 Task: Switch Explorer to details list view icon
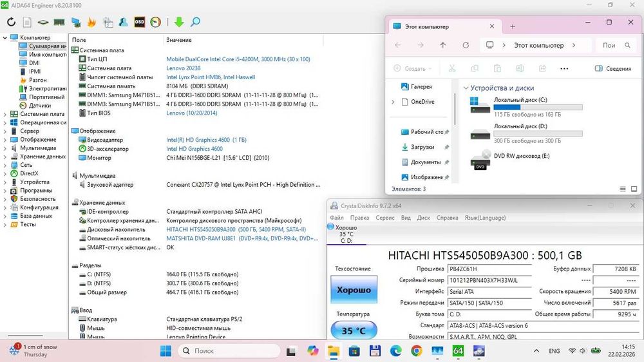pos(623,189)
